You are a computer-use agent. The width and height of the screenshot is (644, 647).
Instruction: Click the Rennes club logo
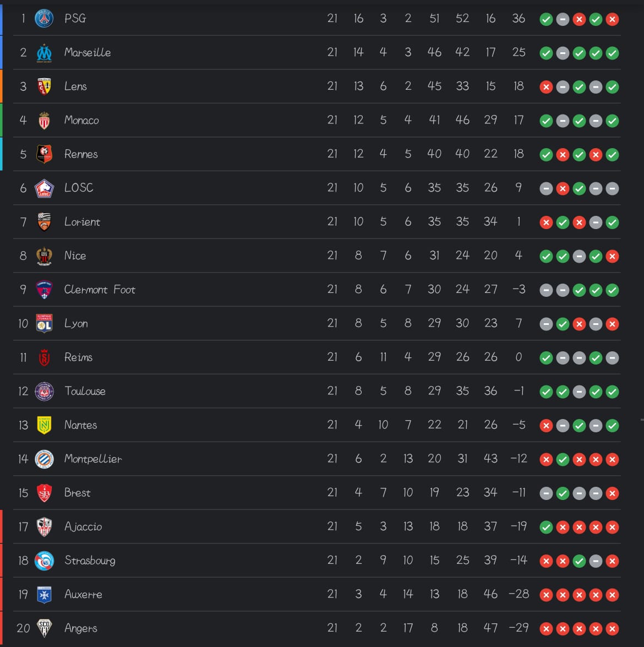[44, 154]
